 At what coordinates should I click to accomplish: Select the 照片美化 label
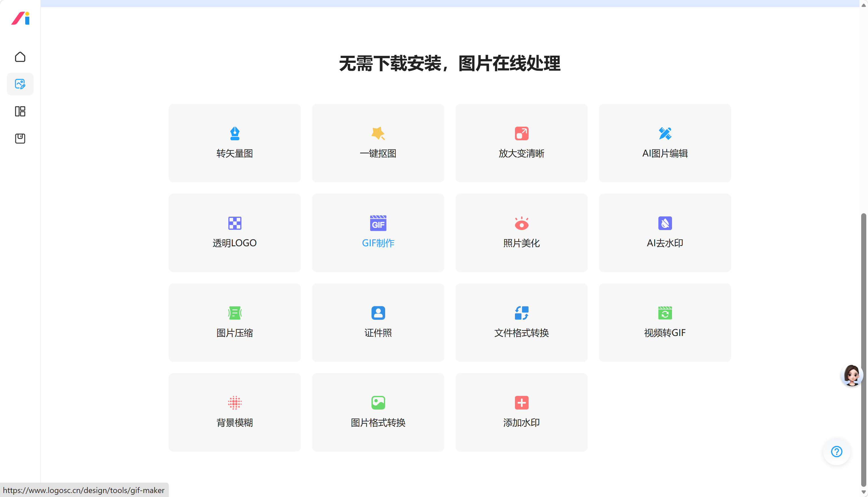point(521,243)
